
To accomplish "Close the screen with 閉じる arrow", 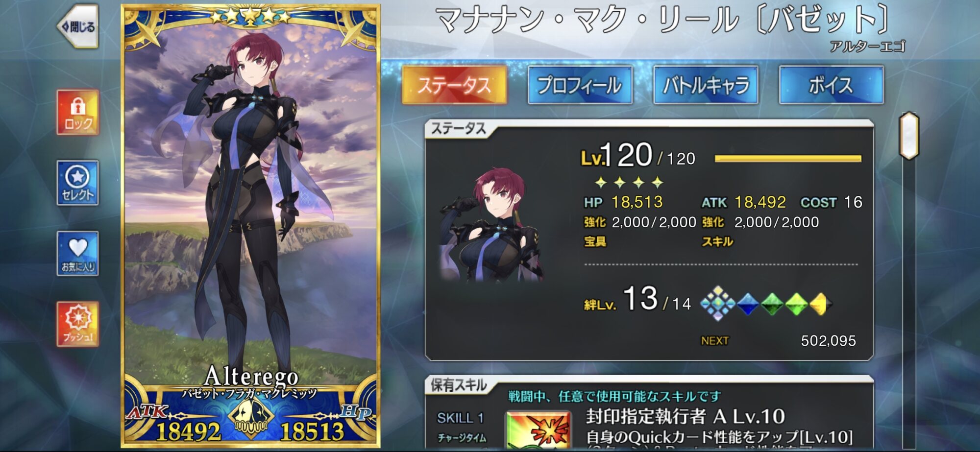I will click(78, 26).
